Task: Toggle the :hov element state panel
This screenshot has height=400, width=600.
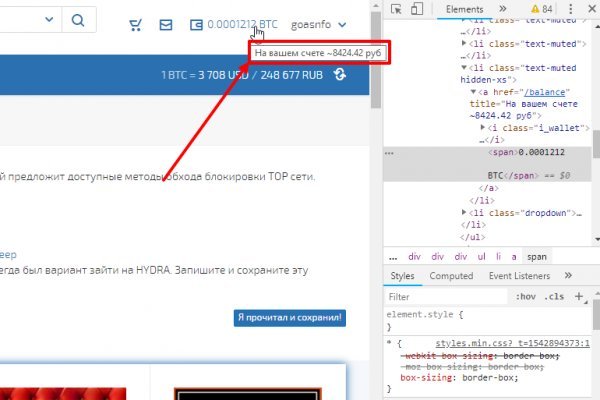Action: [x=525, y=297]
